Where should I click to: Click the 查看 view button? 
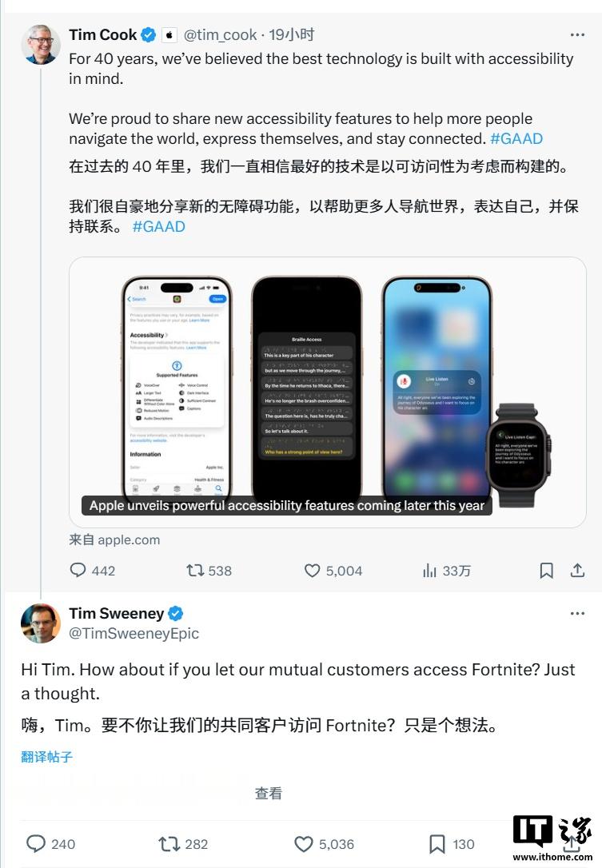point(268,793)
